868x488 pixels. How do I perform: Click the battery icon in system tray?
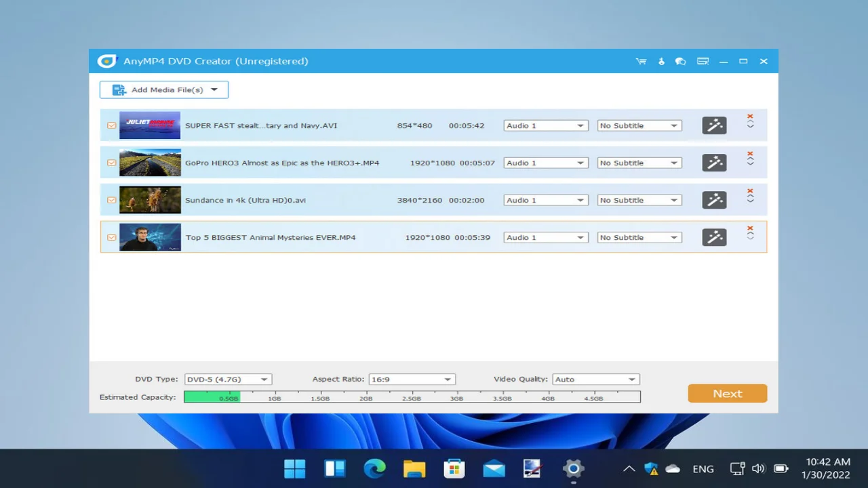click(781, 468)
